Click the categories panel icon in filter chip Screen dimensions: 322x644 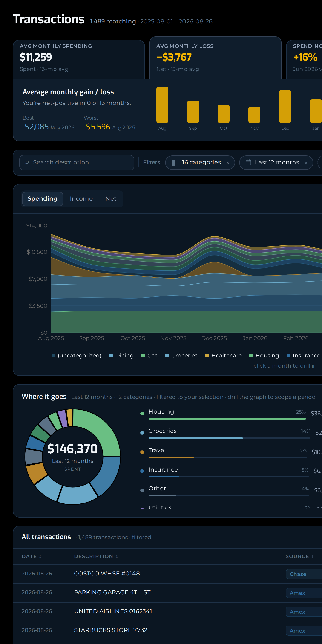175,163
